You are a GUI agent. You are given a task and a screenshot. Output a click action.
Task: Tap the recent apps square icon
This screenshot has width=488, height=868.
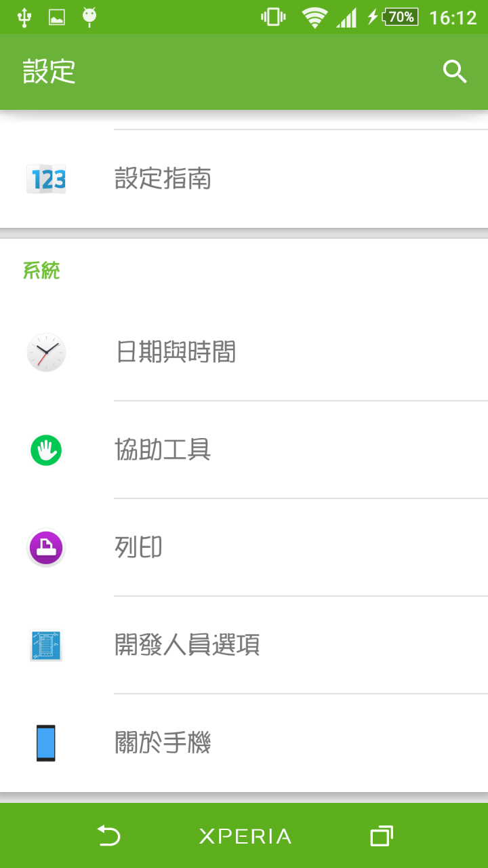(x=382, y=835)
